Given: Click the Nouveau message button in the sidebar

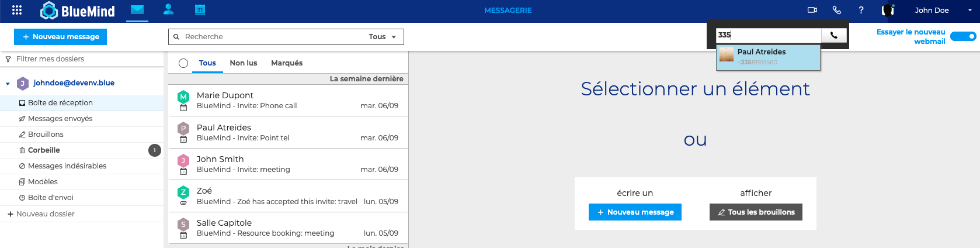Looking at the screenshot, I should coord(60,37).
